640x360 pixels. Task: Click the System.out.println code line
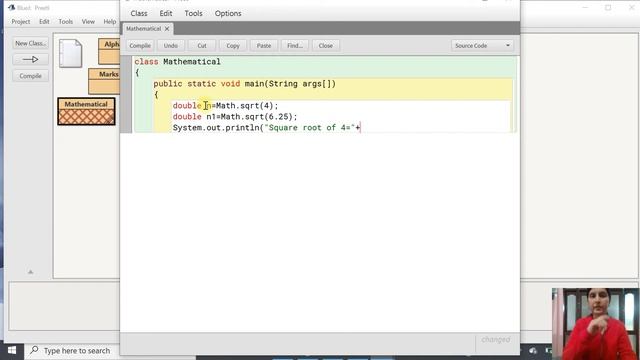(267, 128)
